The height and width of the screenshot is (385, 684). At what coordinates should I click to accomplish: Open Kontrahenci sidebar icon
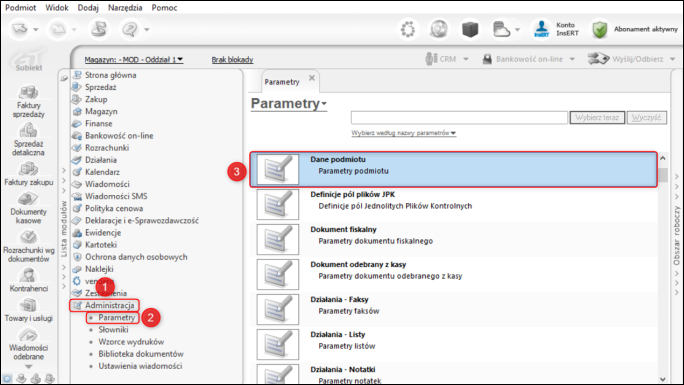28,276
